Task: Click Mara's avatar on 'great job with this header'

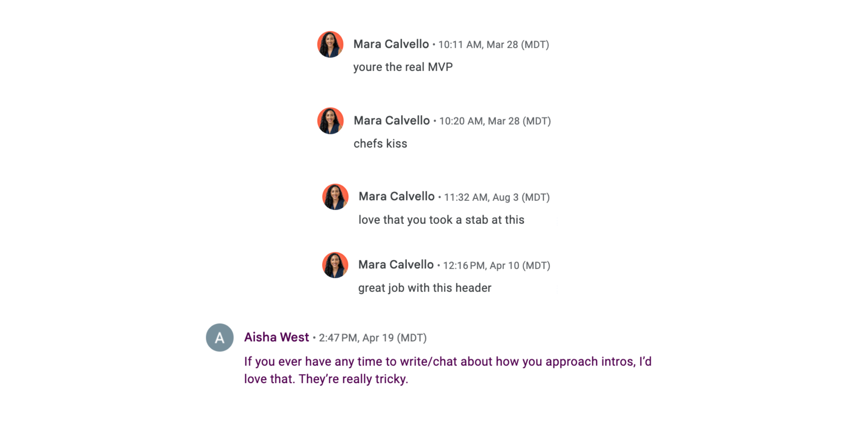Action: 335,265
